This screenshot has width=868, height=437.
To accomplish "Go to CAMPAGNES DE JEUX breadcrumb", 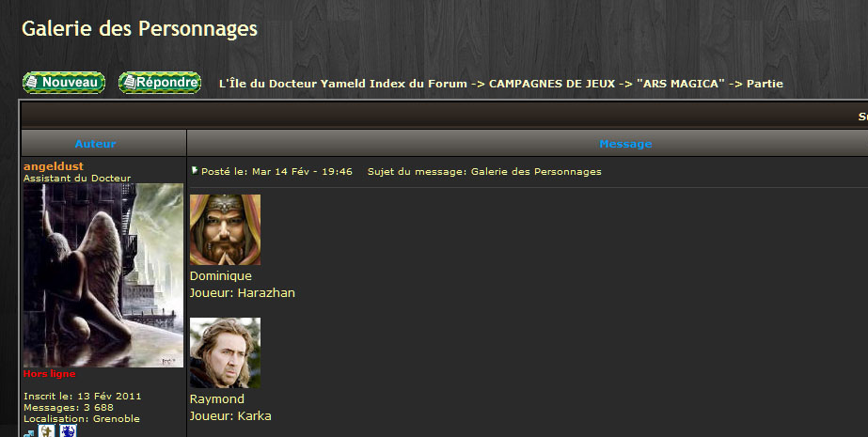I will click(x=552, y=84).
